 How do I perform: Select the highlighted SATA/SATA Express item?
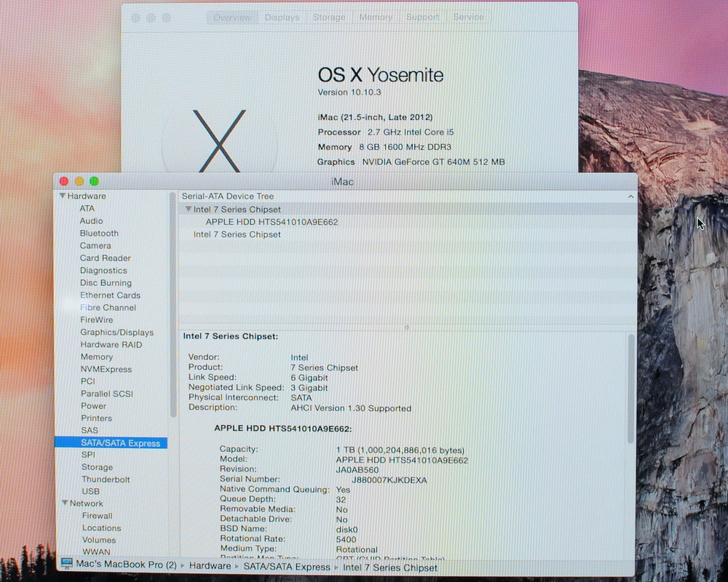pos(111,443)
